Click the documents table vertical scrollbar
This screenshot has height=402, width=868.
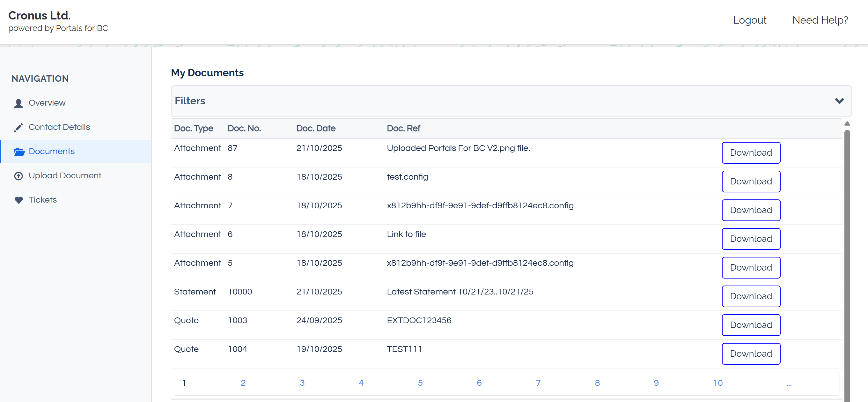coord(847,263)
